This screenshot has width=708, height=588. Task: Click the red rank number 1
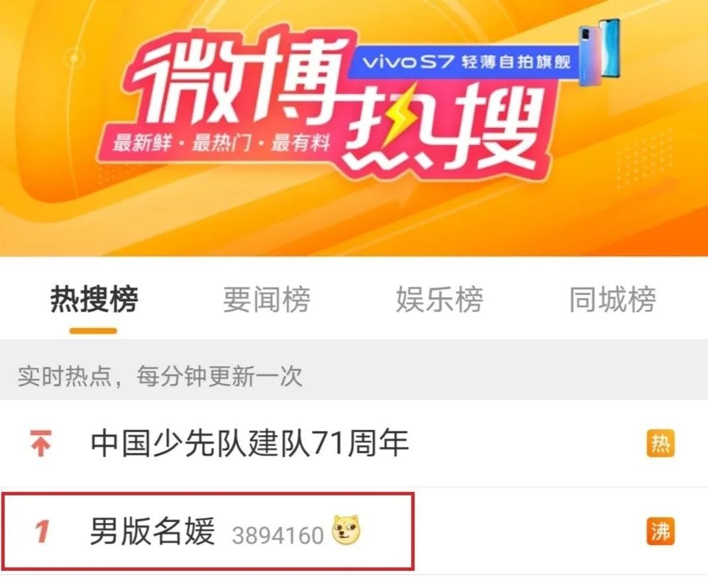(42, 531)
